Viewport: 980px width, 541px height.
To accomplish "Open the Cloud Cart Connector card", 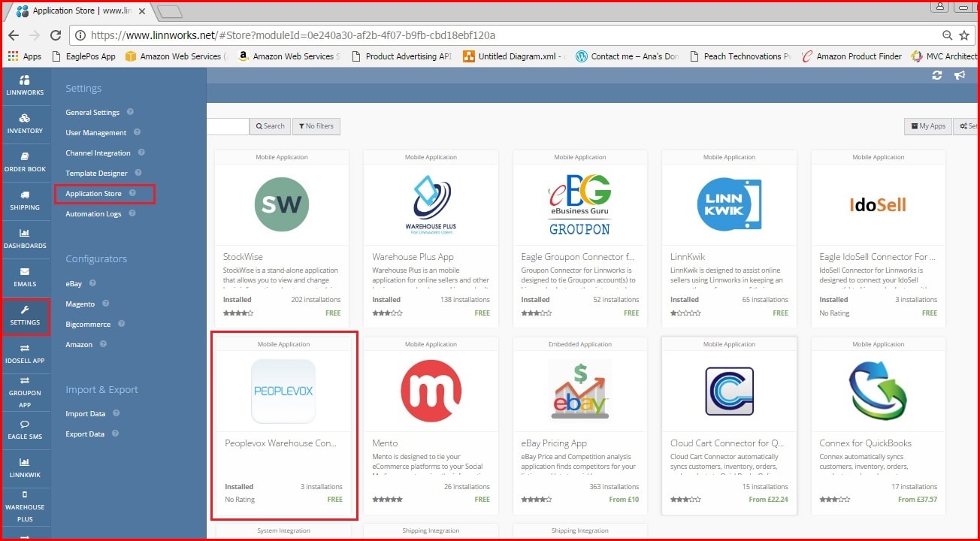I will tap(729, 425).
